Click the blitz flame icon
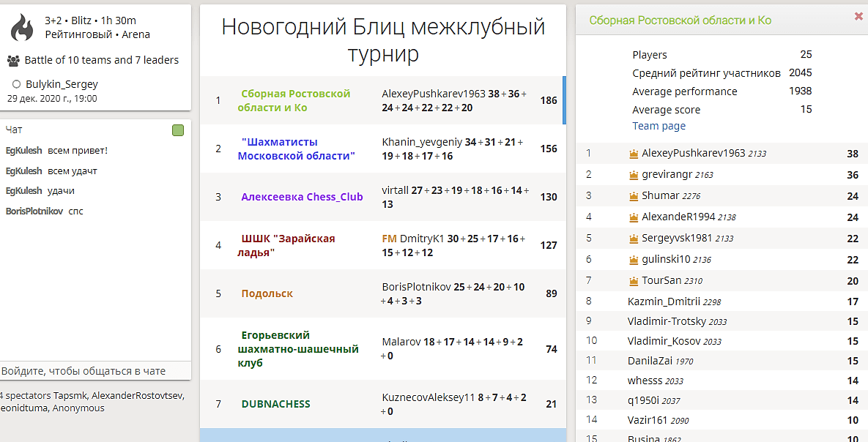 click(x=22, y=28)
